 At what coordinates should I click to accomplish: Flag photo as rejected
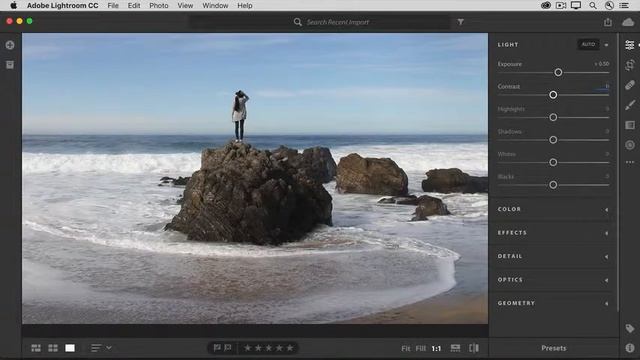point(228,348)
